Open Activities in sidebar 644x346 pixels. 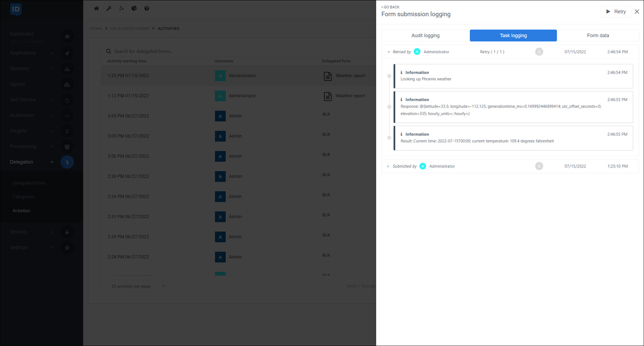21,211
